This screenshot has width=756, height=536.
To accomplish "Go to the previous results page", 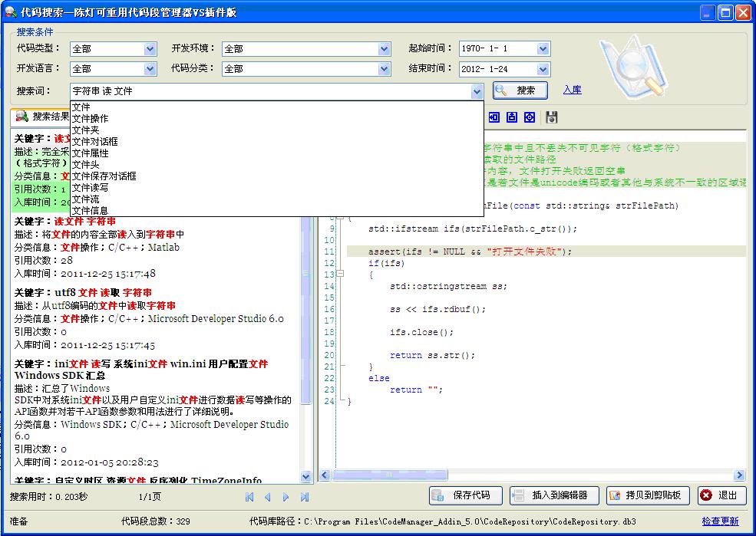I will tap(268, 497).
